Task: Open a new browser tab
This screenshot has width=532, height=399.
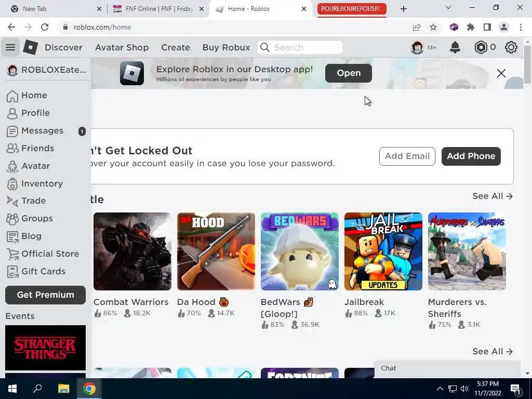Action: 403,9
